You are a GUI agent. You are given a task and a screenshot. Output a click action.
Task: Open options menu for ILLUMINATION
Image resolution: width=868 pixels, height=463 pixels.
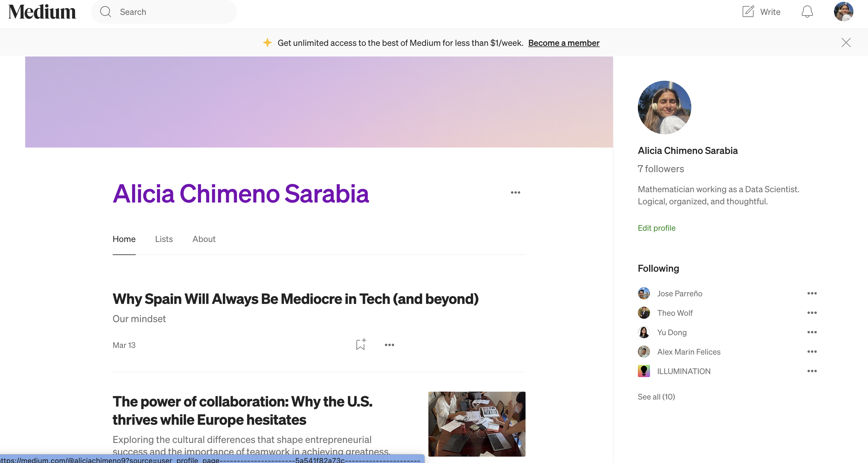pos(812,371)
